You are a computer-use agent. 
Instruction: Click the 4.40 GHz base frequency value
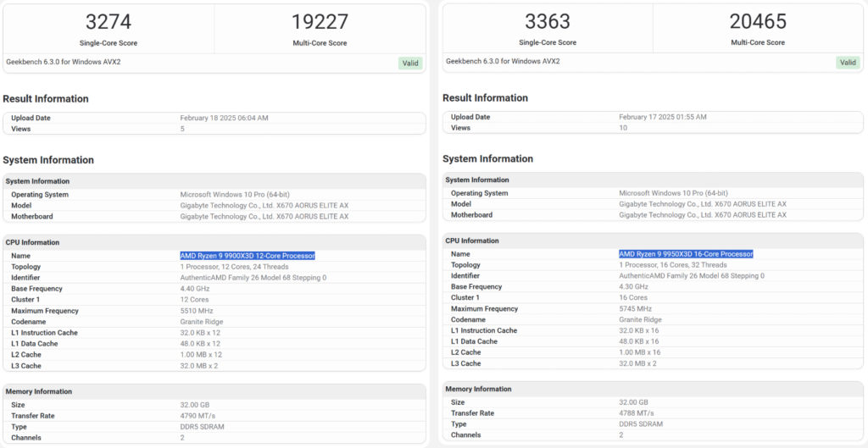(194, 289)
